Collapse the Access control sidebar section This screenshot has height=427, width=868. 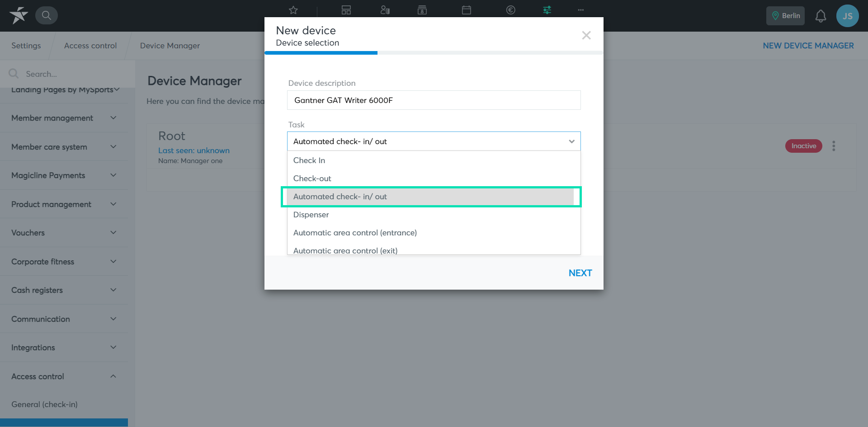64,376
